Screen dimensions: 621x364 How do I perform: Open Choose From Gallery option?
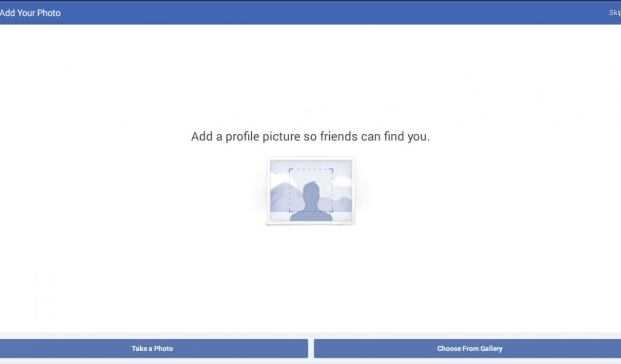pos(468,348)
